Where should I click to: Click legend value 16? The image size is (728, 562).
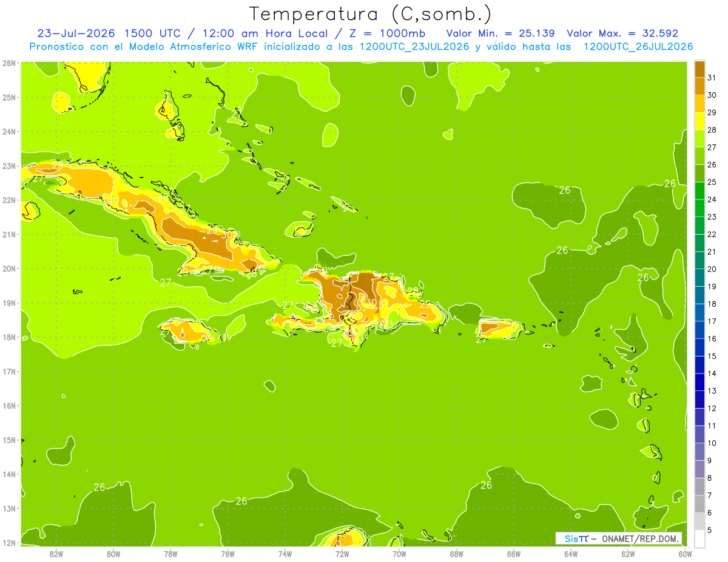point(712,338)
